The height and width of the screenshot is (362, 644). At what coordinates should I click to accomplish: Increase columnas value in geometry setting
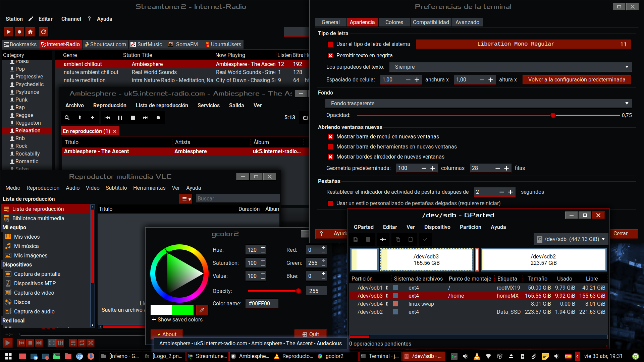[433, 168]
